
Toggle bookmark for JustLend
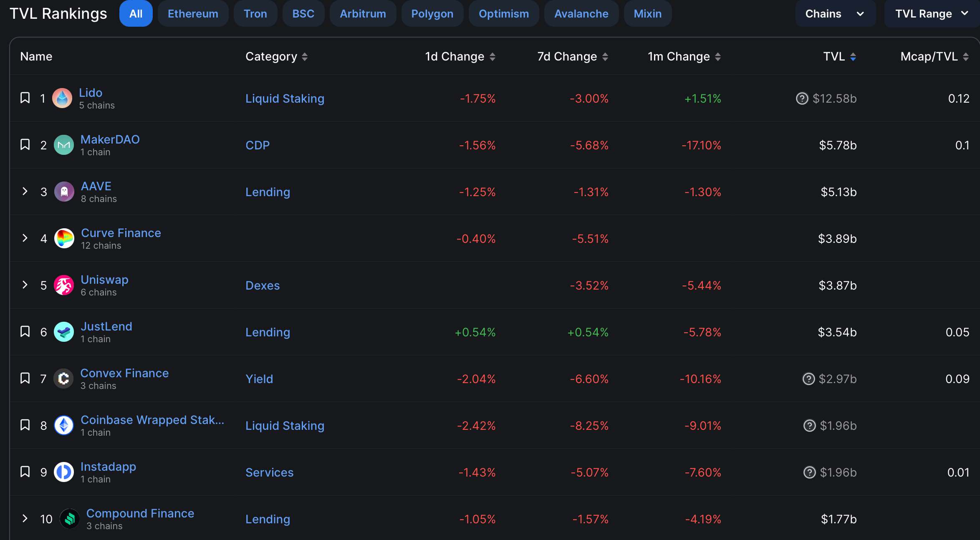[25, 332]
